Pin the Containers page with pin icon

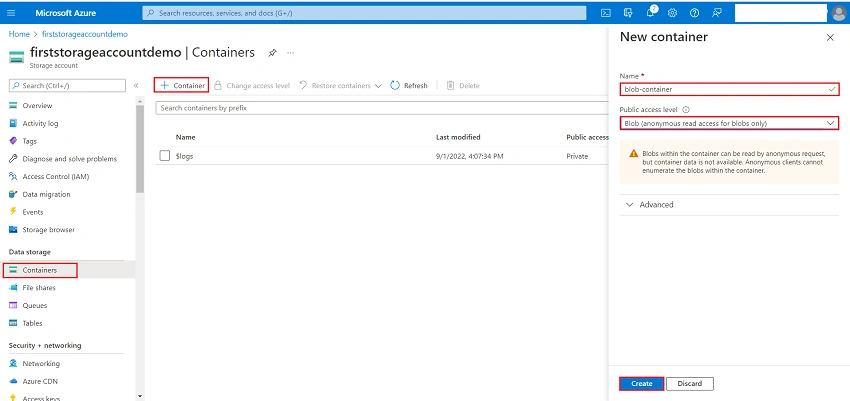tap(272, 53)
